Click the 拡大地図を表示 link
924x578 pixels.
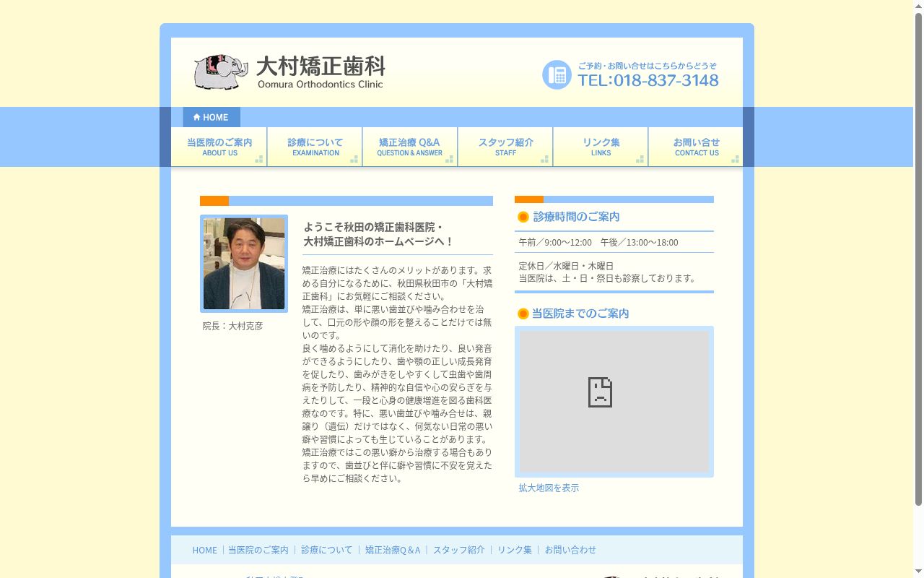[x=549, y=488]
